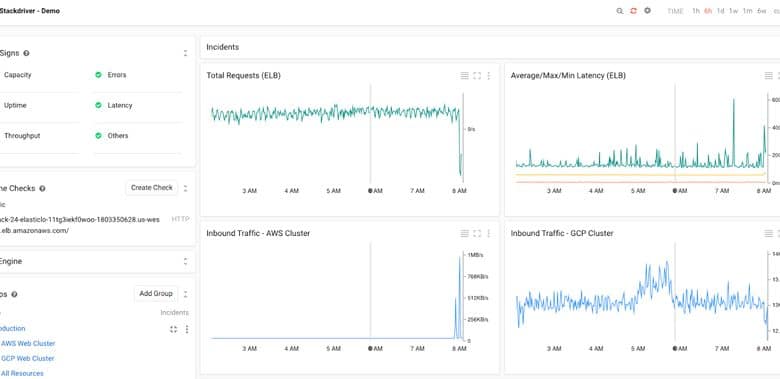Click the Total Requests (ELB) chart title
The height and width of the screenshot is (379, 780).
click(243, 76)
